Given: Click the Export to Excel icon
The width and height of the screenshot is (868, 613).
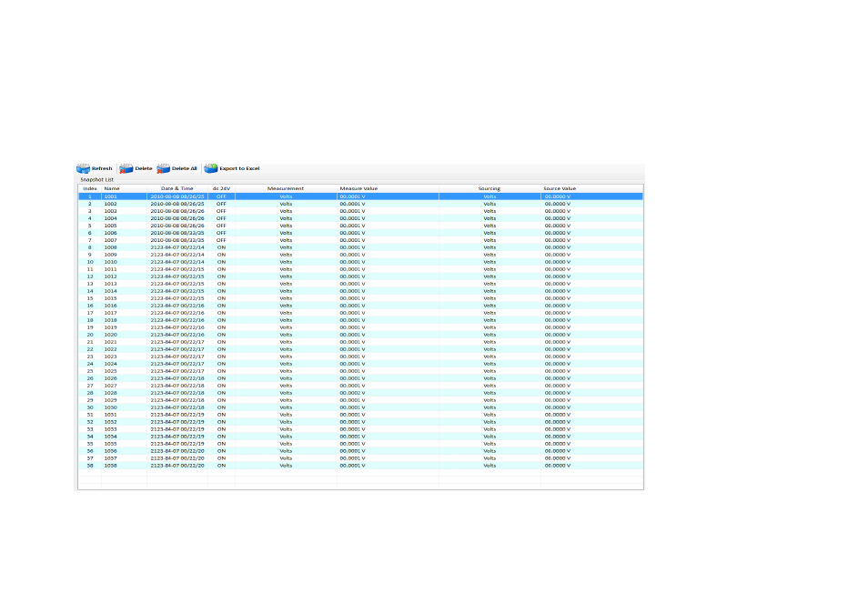Looking at the screenshot, I should click(x=211, y=168).
